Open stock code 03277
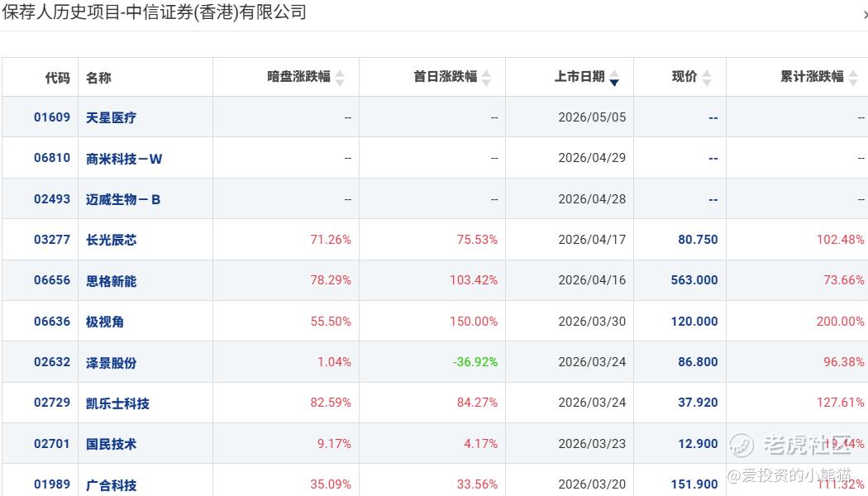The height and width of the screenshot is (496, 868). click(x=52, y=240)
